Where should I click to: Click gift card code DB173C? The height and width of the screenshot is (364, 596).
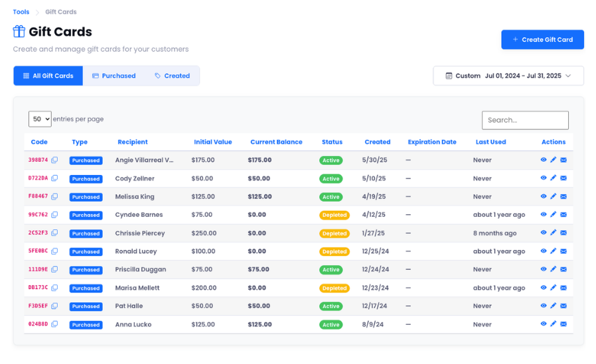click(38, 288)
